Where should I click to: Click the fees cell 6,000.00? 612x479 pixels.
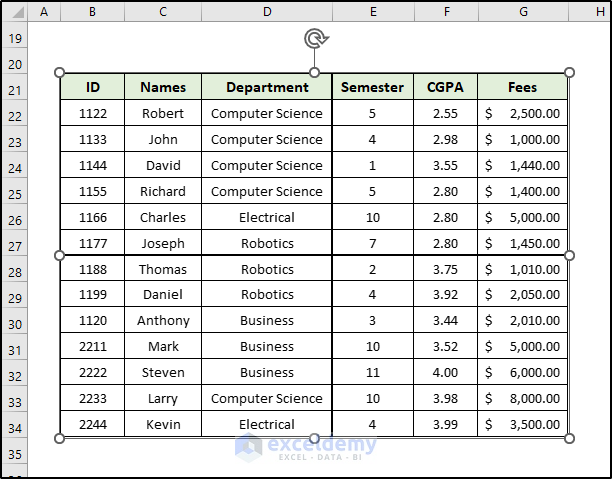click(522, 372)
